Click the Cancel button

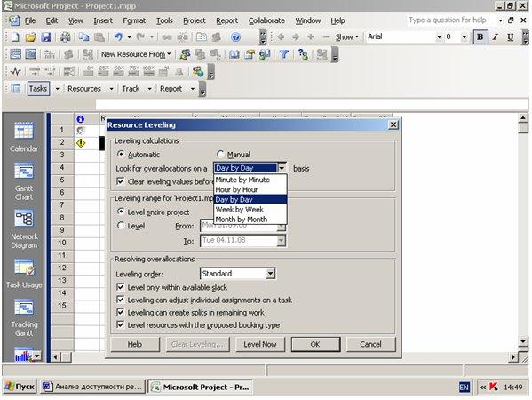370,344
